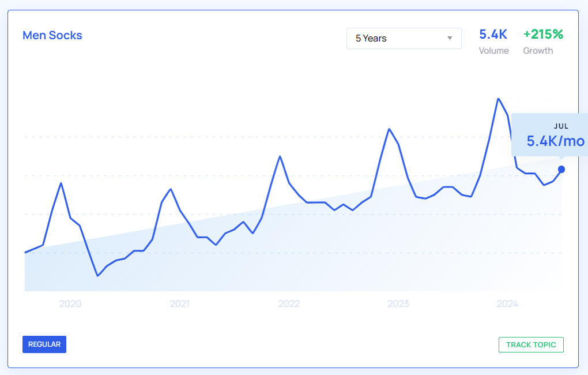The image size is (588, 375).
Task: Click the Volume label under 5.4K
Action: [493, 51]
